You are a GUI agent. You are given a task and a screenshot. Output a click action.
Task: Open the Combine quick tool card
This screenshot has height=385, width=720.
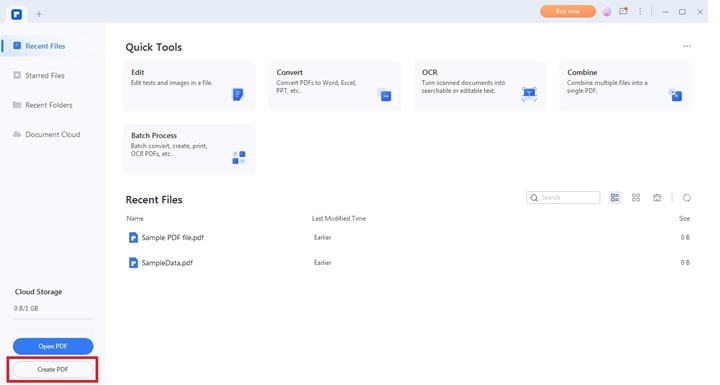pos(625,86)
